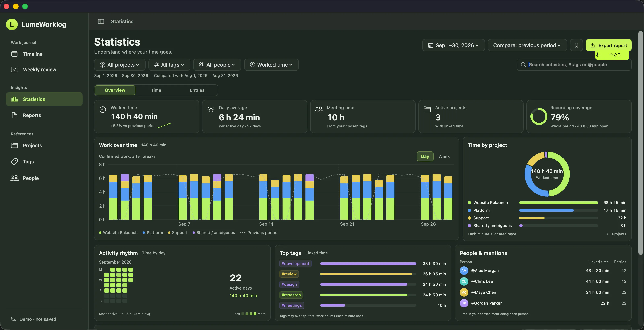Image resolution: width=644 pixels, height=330 pixels.
Task: Open the Compare: previous period dropdown
Action: click(x=527, y=45)
